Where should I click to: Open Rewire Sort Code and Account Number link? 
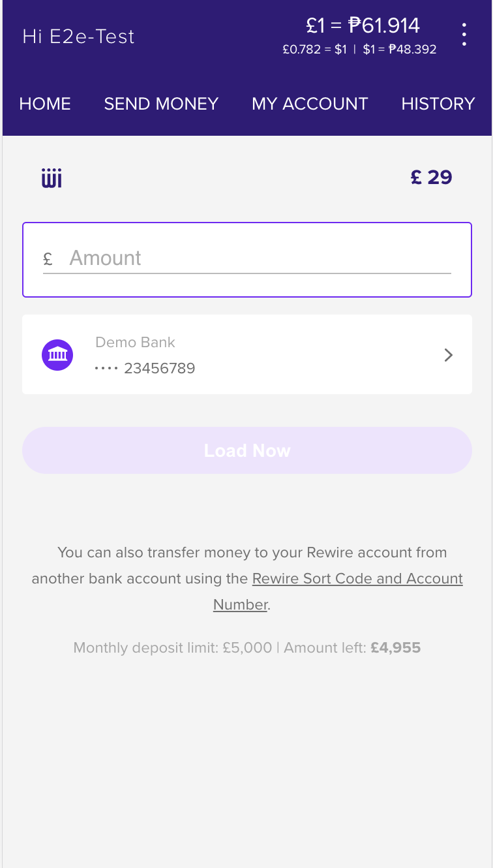pyautogui.click(x=357, y=579)
